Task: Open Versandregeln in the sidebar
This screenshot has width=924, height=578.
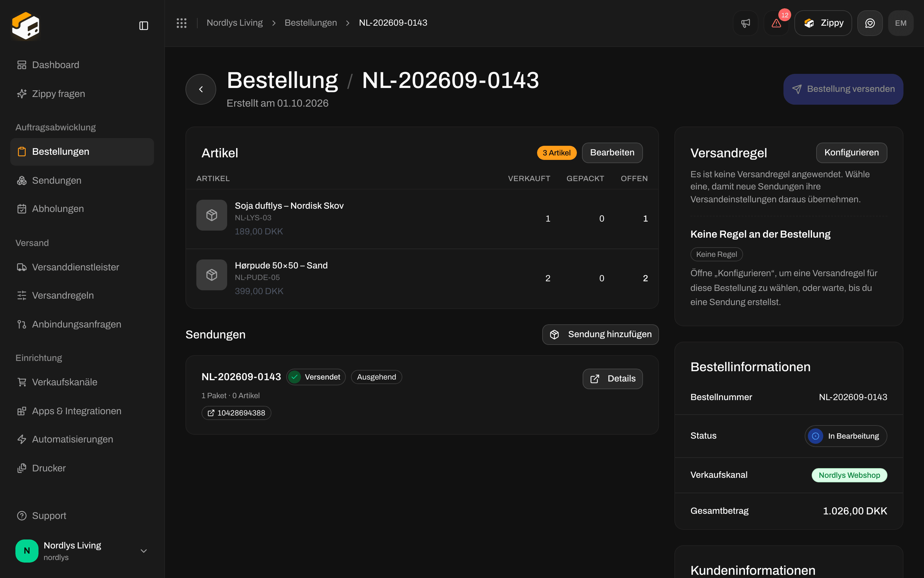Action: tap(82, 295)
